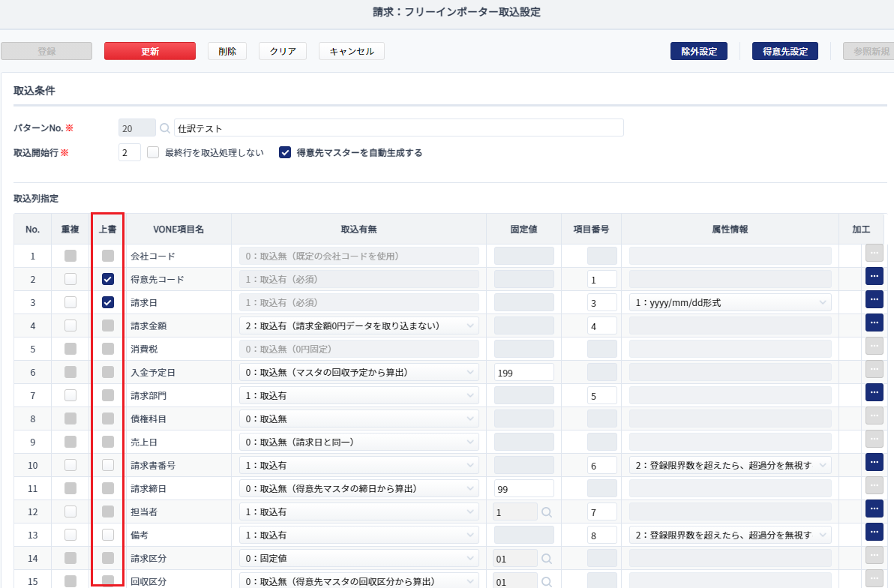Image resolution: width=894 pixels, height=588 pixels.
Task: Check 重複 checkbox for 請求金額 row
Action: click(x=70, y=325)
